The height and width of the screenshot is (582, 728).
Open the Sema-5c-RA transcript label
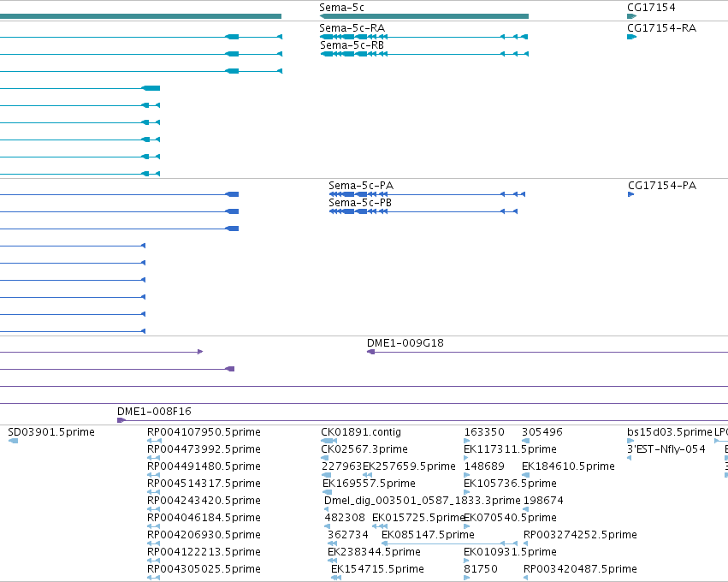tap(352, 28)
